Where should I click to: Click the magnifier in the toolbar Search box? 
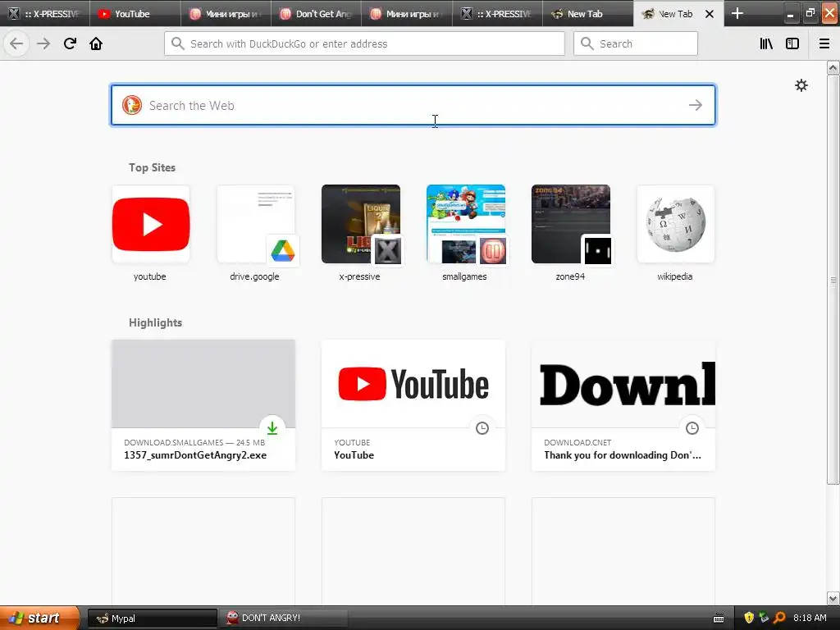coord(587,43)
